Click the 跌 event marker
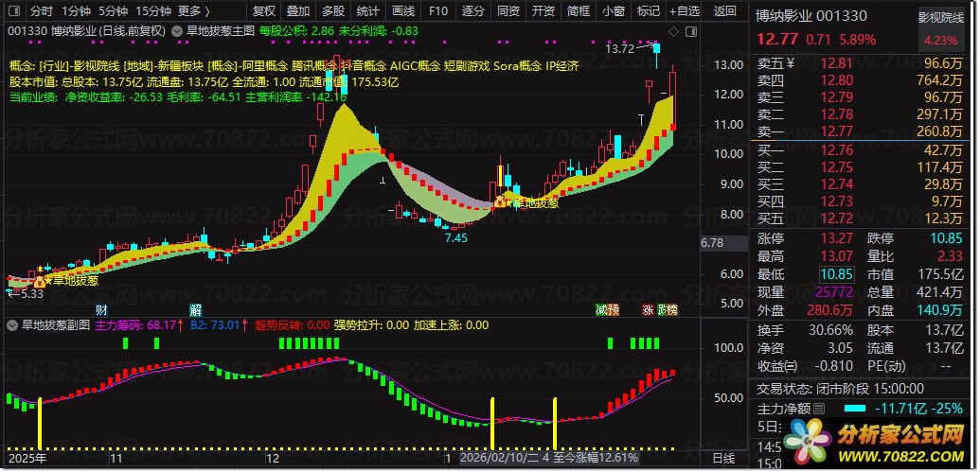 662,309
